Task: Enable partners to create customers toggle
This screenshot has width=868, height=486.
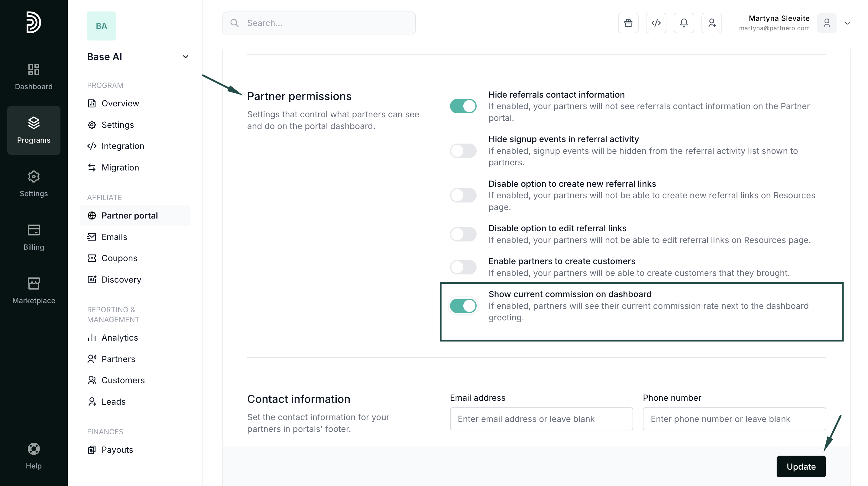Action: (463, 267)
